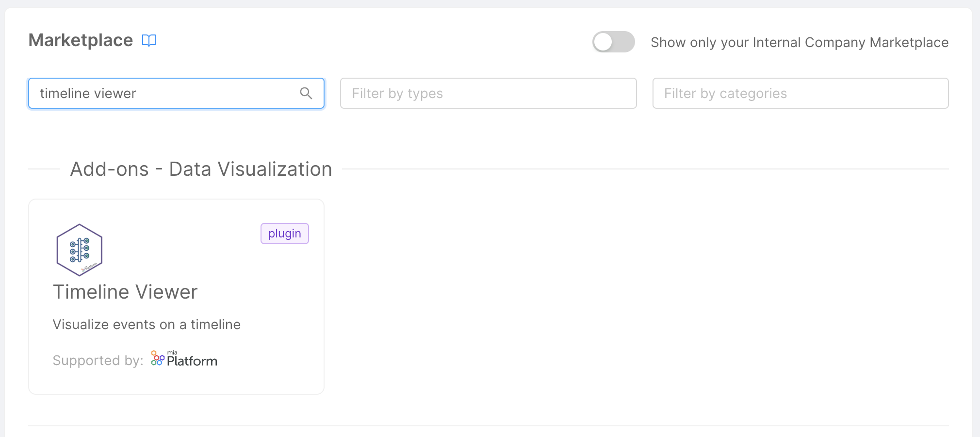Click the round knob of the marketplace toggle
The height and width of the screenshot is (437, 980).
pos(604,42)
